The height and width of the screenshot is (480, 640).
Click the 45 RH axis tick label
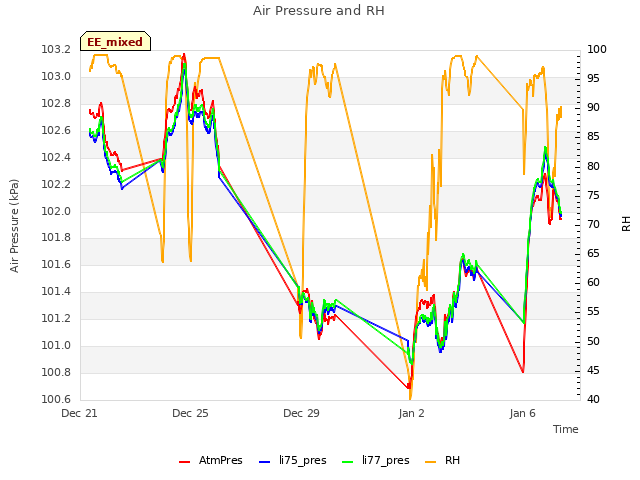593,371
